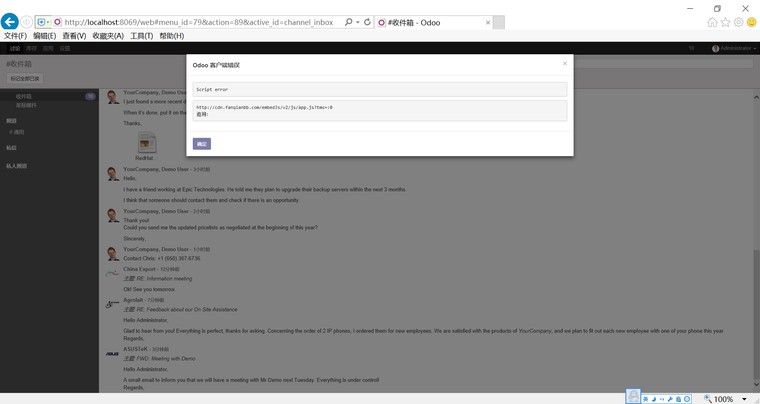The width and height of the screenshot is (760, 404).
Task: Click 'RE: Information meeting' subject line
Action: click(158, 279)
